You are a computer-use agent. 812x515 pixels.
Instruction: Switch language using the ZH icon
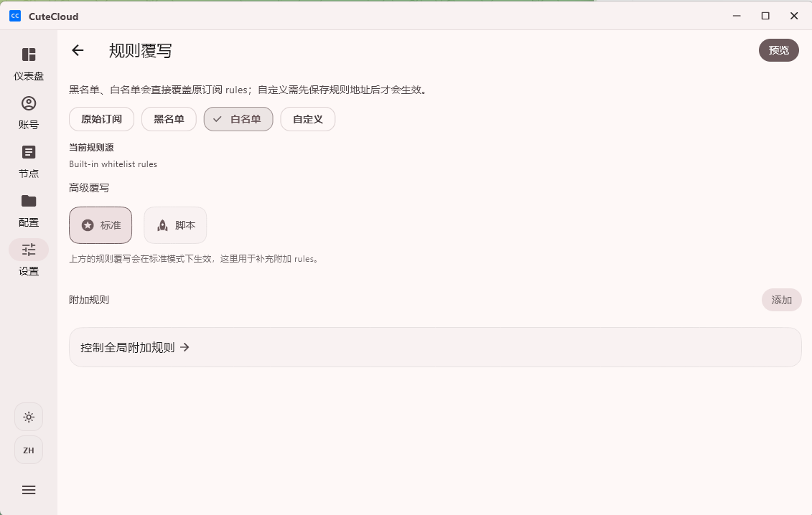coord(28,450)
